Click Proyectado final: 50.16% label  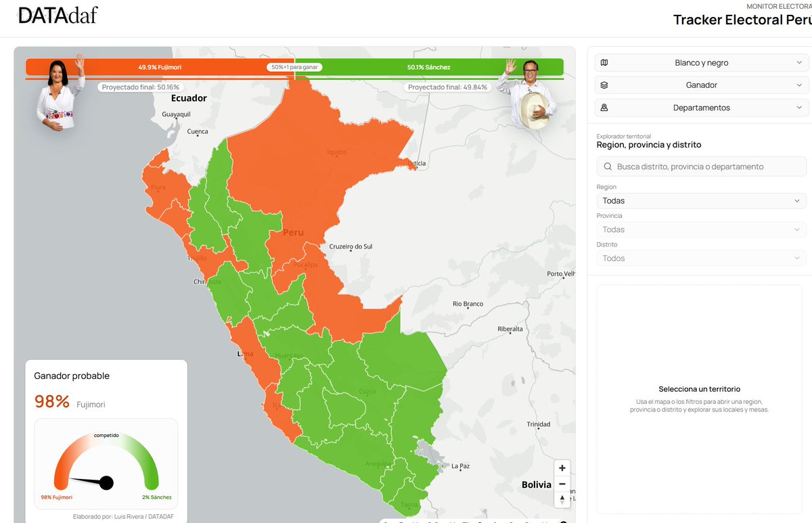141,87
